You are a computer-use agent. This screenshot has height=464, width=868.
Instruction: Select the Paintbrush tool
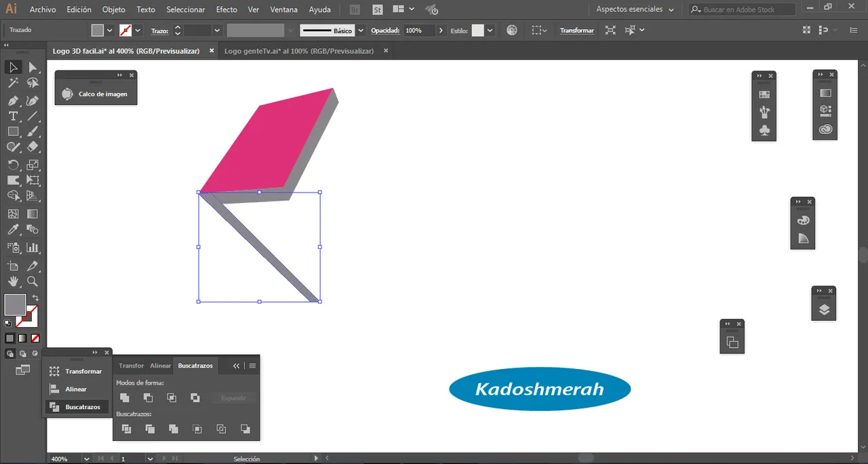33,132
